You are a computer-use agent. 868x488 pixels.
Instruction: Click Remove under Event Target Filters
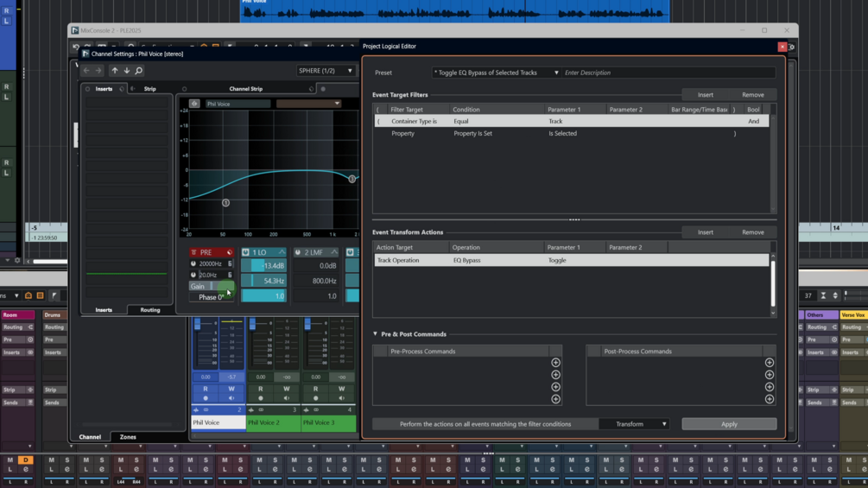pos(753,95)
